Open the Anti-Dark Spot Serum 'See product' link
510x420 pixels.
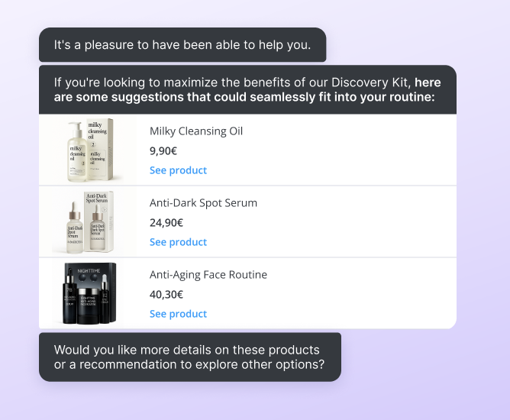pyautogui.click(x=178, y=242)
